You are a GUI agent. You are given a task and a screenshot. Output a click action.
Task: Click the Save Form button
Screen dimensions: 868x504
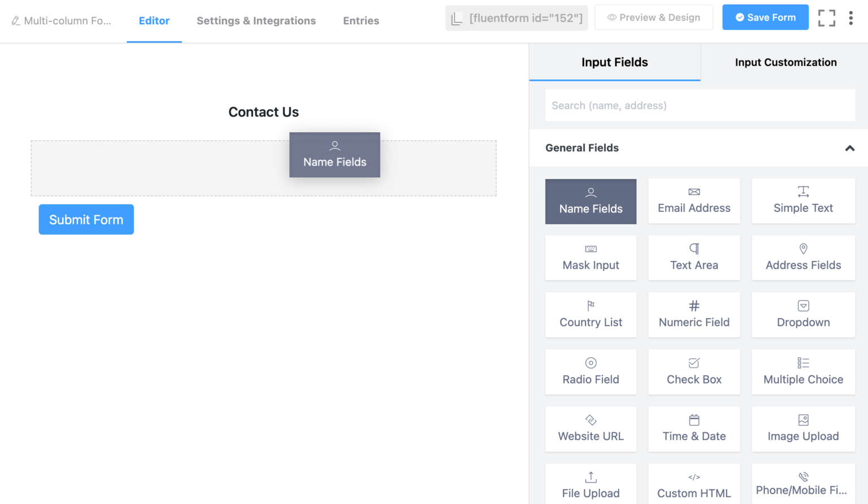click(x=765, y=17)
